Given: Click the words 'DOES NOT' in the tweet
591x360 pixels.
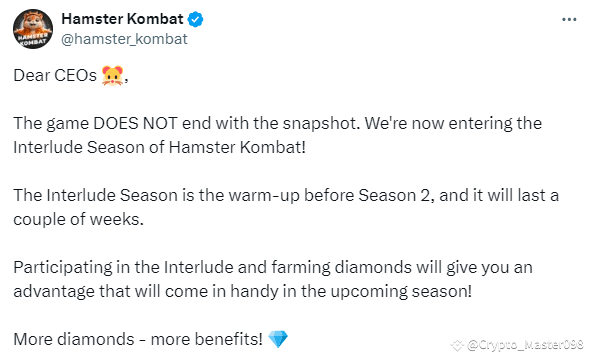Looking at the screenshot, I should coord(135,123).
